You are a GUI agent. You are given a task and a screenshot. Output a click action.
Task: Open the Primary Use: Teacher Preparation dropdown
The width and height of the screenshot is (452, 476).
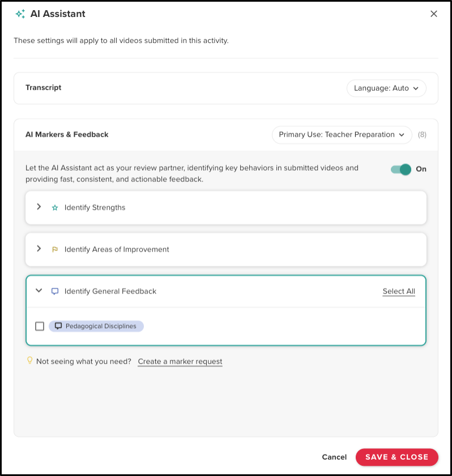pos(342,135)
